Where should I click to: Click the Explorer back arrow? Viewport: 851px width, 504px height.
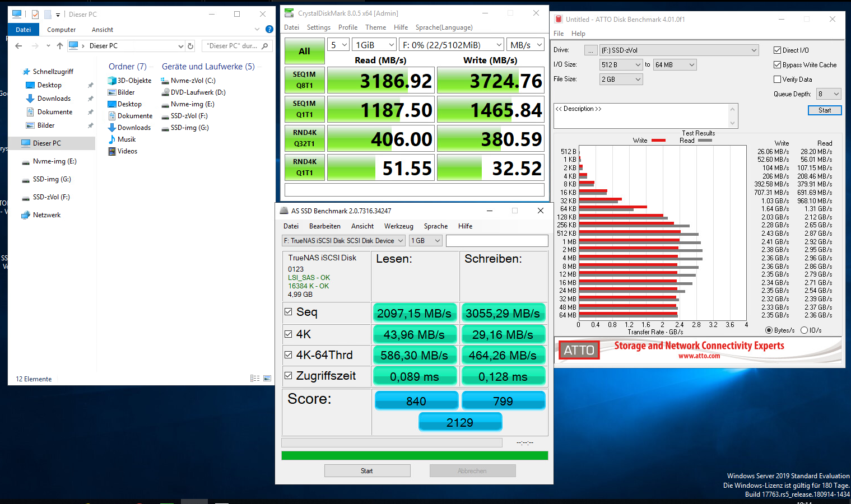point(18,46)
